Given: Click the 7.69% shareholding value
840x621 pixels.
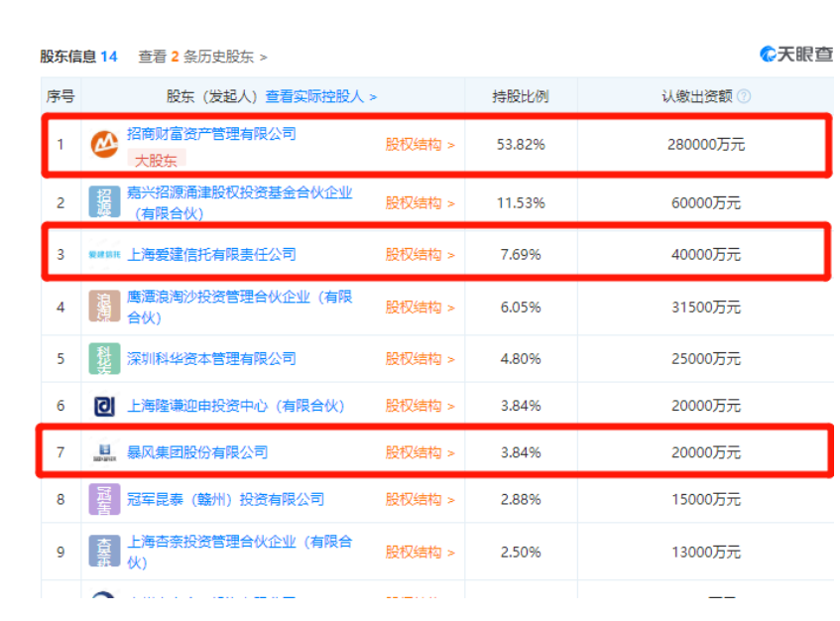Looking at the screenshot, I should pyautogui.click(x=521, y=255).
